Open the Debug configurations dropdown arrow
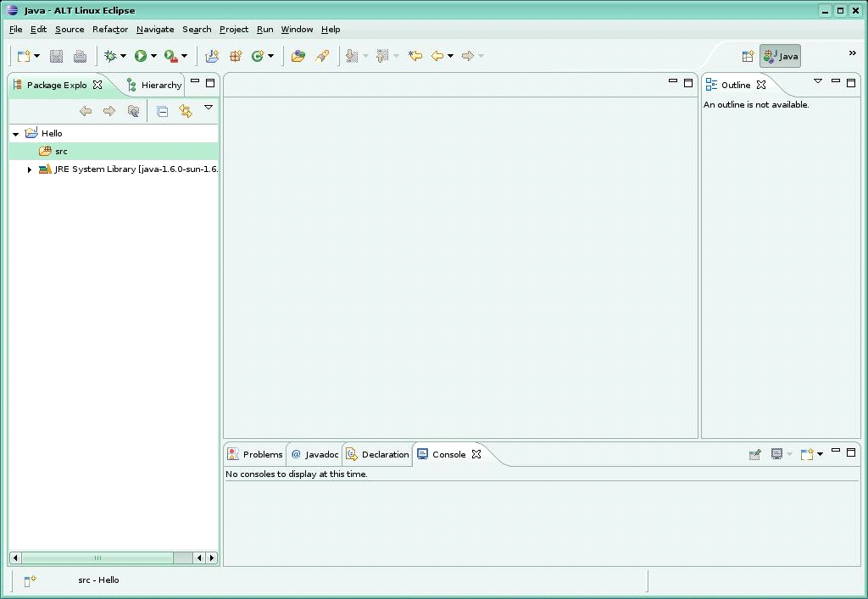The width and height of the screenshot is (868, 599). click(123, 56)
